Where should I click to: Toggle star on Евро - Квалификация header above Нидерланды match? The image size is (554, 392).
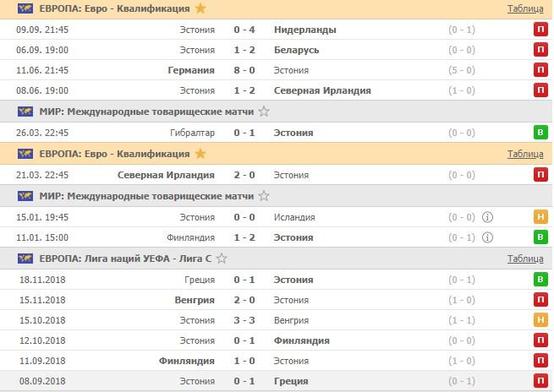click(200, 9)
